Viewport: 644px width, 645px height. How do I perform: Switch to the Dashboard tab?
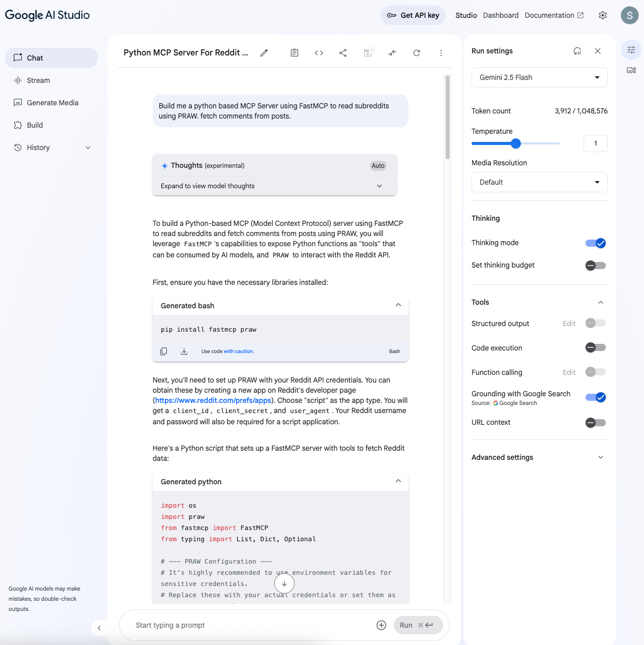coord(501,15)
